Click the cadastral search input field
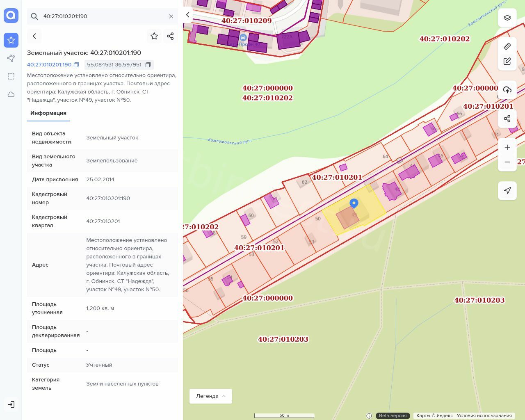525x420 pixels. [103, 16]
